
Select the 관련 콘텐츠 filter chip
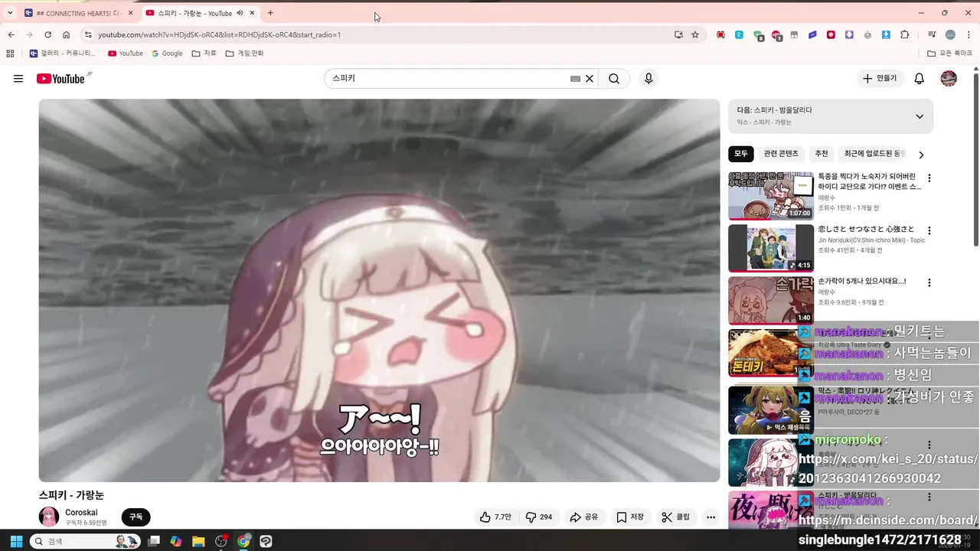781,154
